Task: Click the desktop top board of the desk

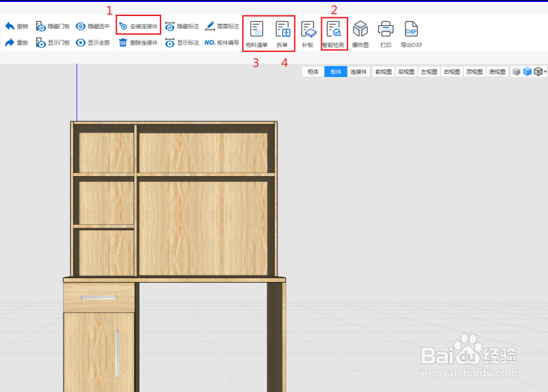Action: (174, 280)
